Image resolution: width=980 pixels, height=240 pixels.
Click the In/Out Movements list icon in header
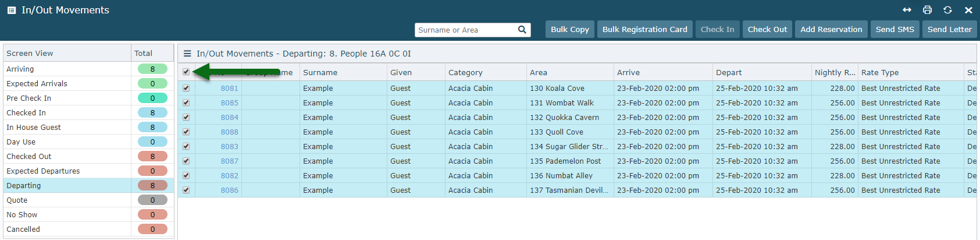11,10
